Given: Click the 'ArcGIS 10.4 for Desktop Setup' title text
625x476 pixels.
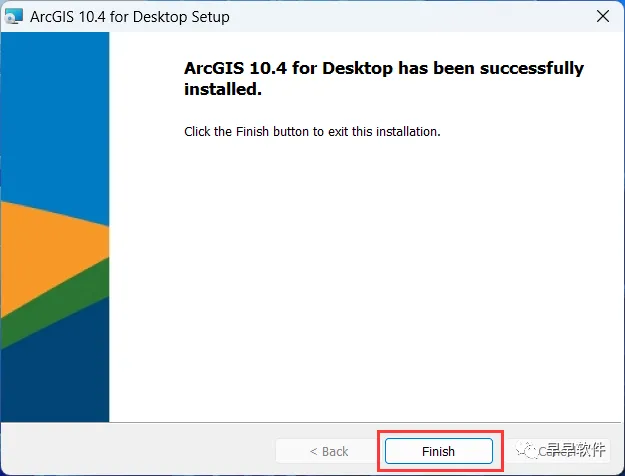Looking at the screenshot, I should pos(130,16).
